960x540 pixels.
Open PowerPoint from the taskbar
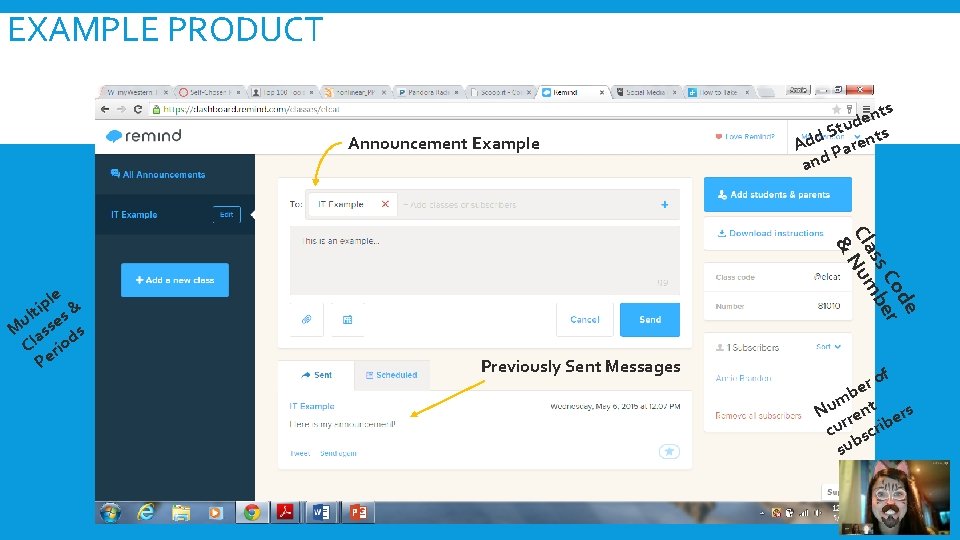[358, 512]
